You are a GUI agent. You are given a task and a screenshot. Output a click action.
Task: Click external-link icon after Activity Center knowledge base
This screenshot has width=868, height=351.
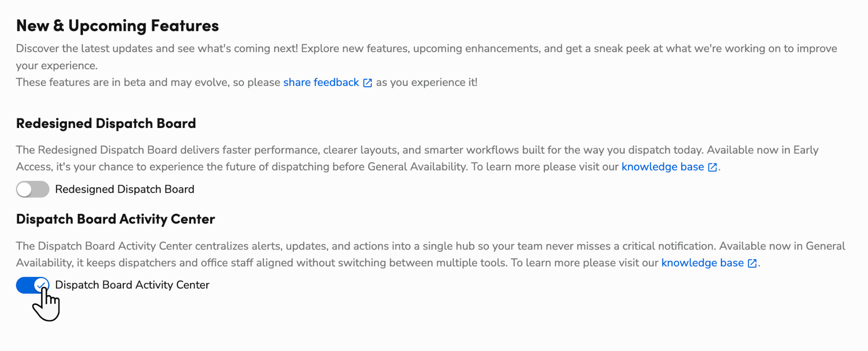[752, 263]
